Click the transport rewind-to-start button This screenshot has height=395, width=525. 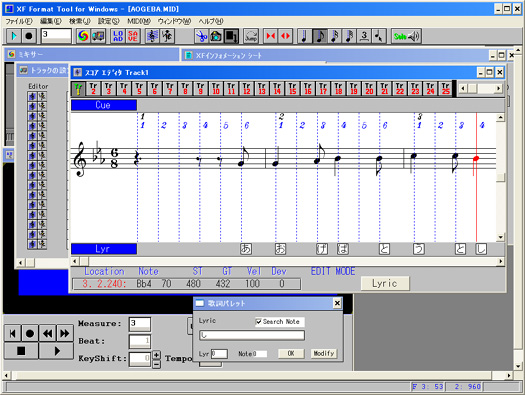point(12,333)
